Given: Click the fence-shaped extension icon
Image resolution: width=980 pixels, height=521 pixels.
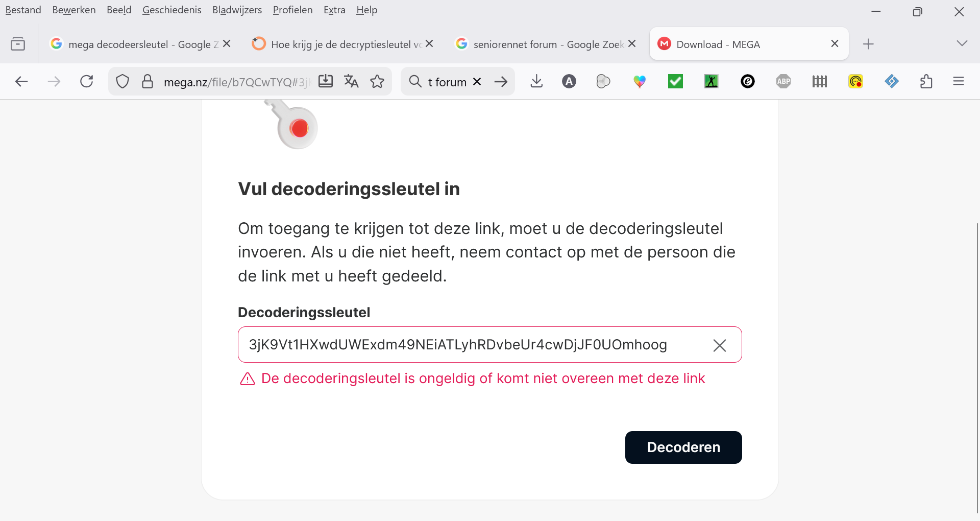Looking at the screenshot, I should 819,81.
